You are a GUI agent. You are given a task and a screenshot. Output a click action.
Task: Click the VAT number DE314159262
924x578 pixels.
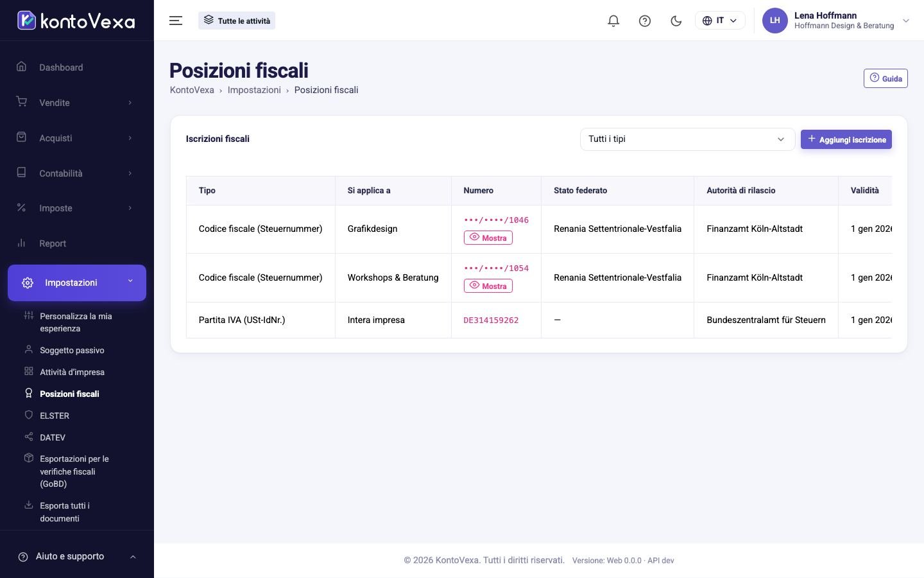(x=491, y=320)
